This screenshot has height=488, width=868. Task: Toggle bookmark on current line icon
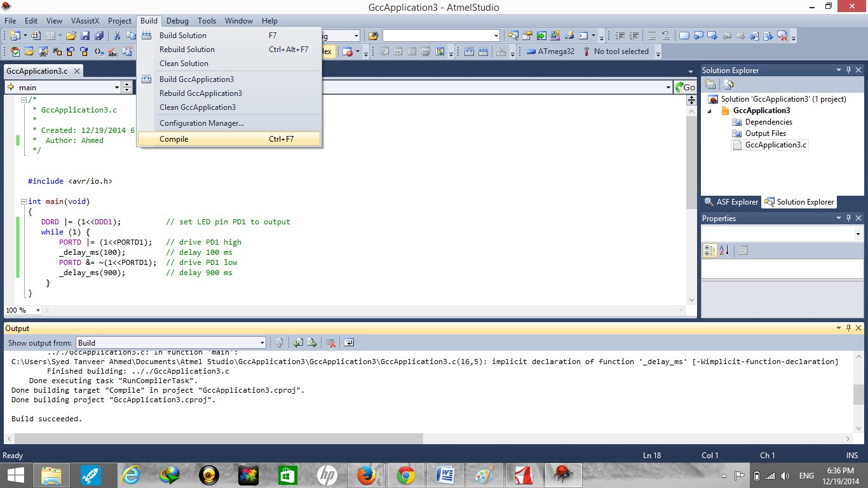(684, 36)
